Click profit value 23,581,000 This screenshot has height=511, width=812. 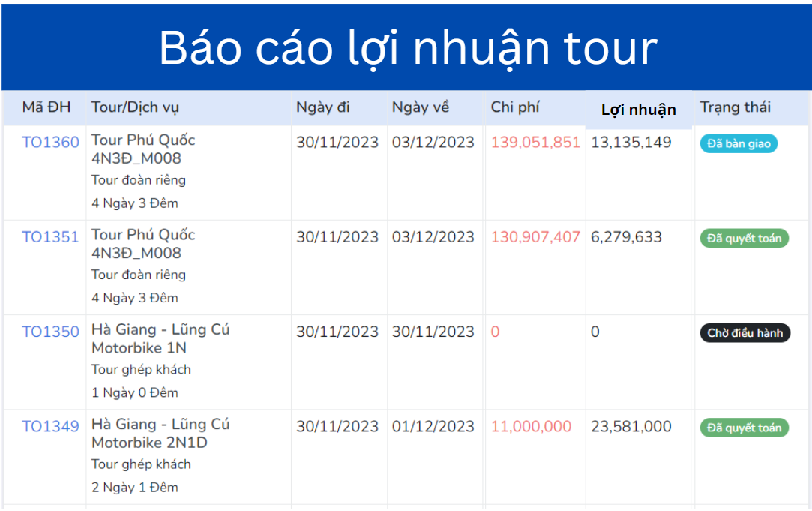pos(631,426)
